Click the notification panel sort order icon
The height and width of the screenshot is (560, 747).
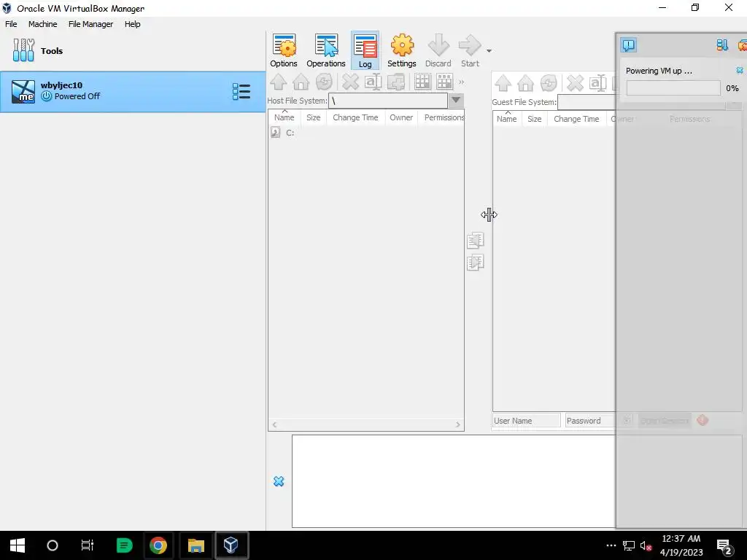click(721, 45)
